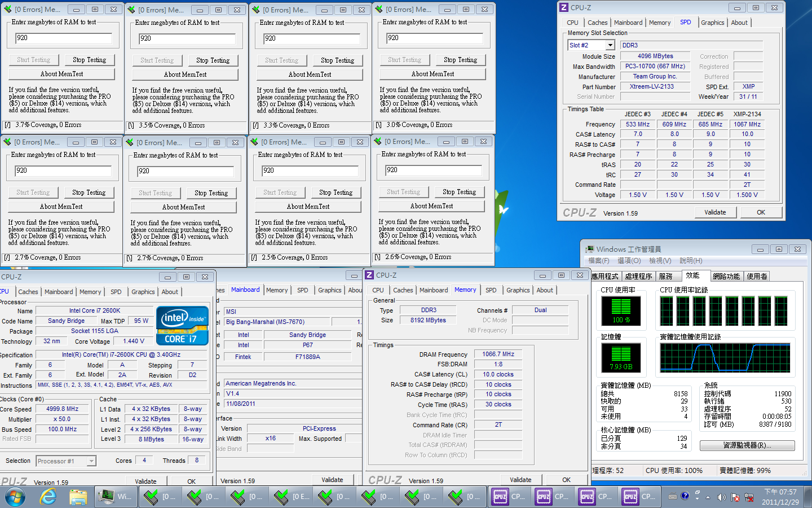Open the 選項(O) menu in Task Manager
Screen dimensions: 812x508
coord(629,261)
